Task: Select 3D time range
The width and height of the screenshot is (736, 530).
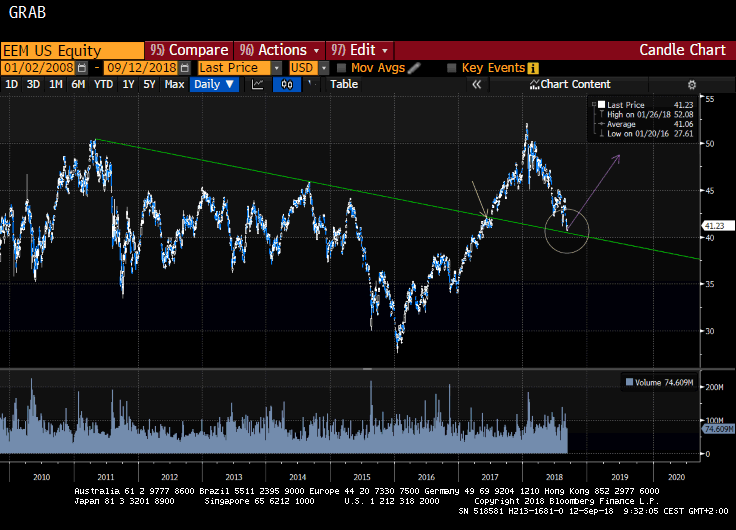Action: tap(33, 84)
